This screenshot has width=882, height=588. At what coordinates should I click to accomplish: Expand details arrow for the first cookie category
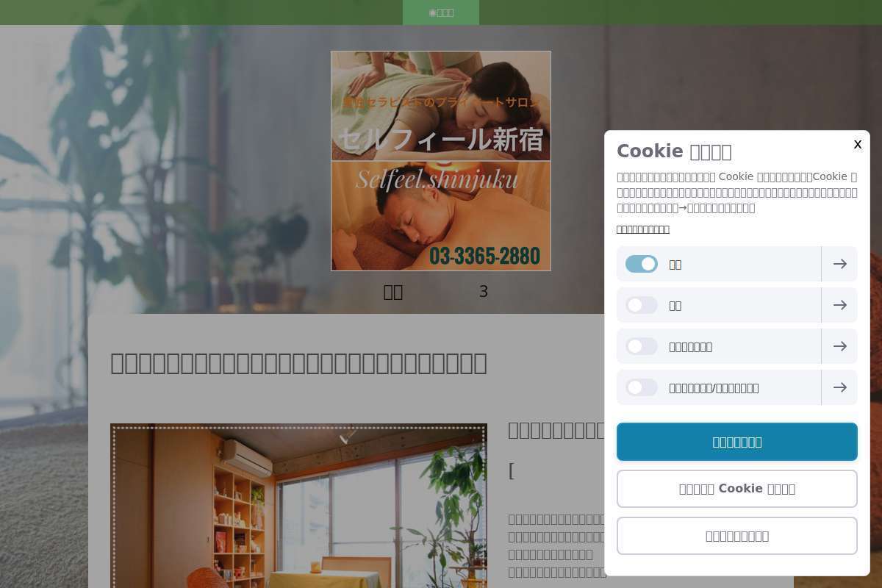pos(839,264)
